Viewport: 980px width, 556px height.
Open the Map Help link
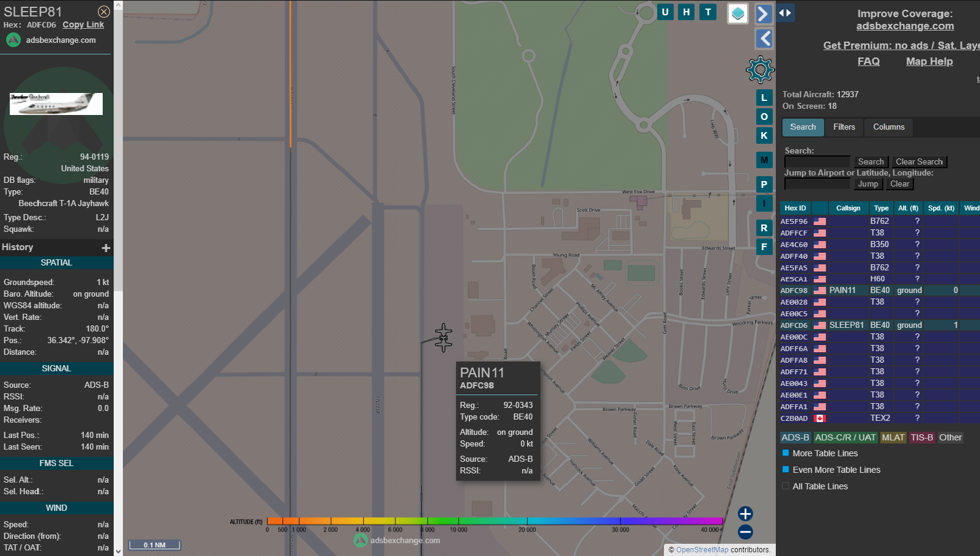(929, 61)
